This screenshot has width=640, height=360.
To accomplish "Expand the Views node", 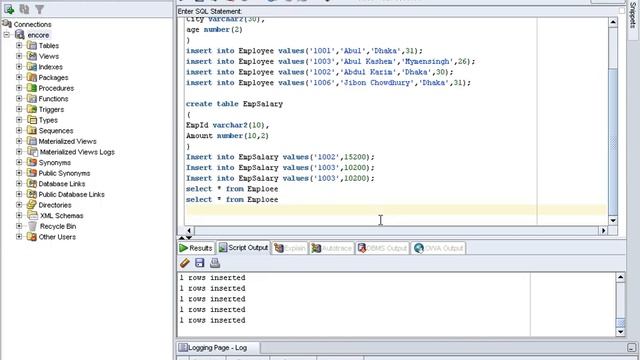I will [19, 56].
